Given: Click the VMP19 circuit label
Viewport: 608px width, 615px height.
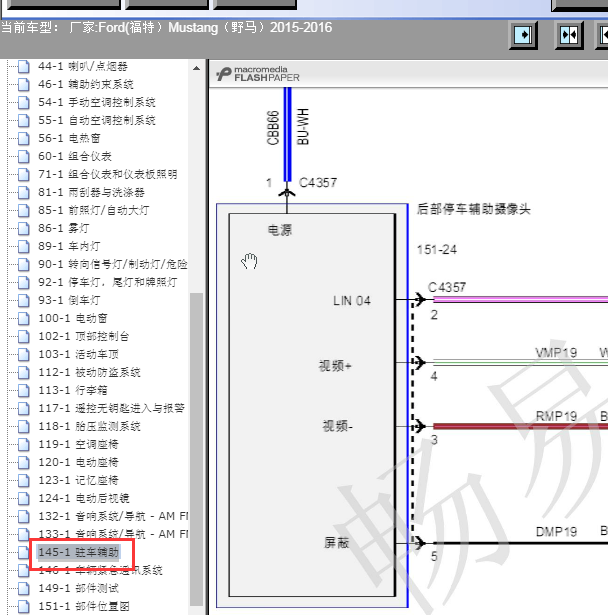Looking at the screenshot, I should [556, 353].
